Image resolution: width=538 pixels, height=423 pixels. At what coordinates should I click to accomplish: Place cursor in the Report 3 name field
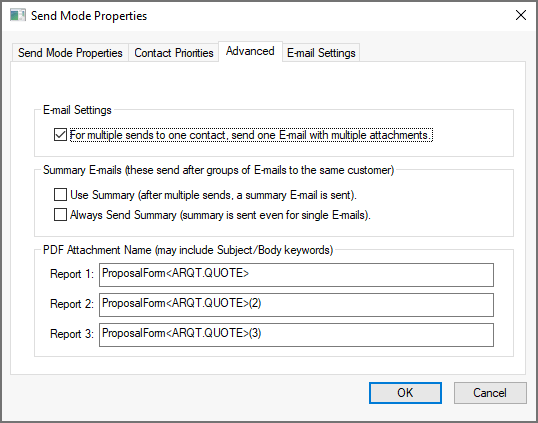[296, 335]
